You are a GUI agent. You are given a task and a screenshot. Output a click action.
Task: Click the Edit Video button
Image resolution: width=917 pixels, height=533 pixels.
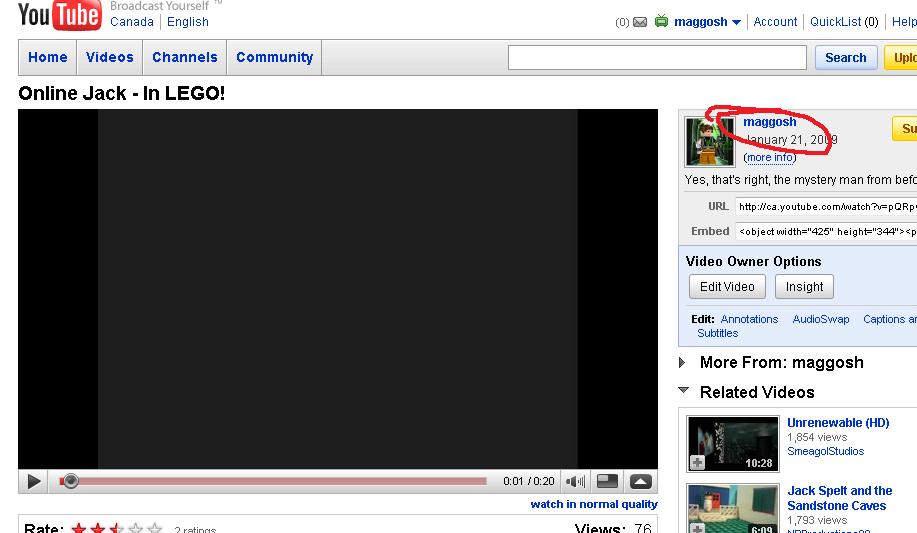[727, 287]
